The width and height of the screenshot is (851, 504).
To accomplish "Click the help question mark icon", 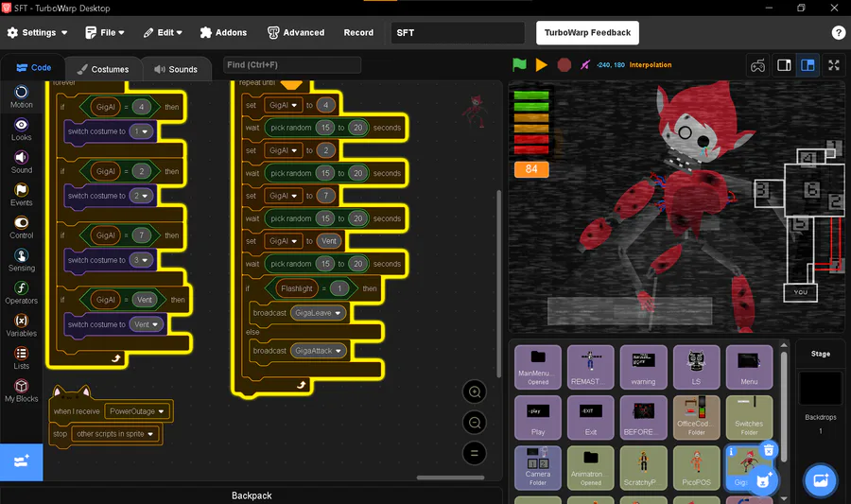I will point(838,32).
